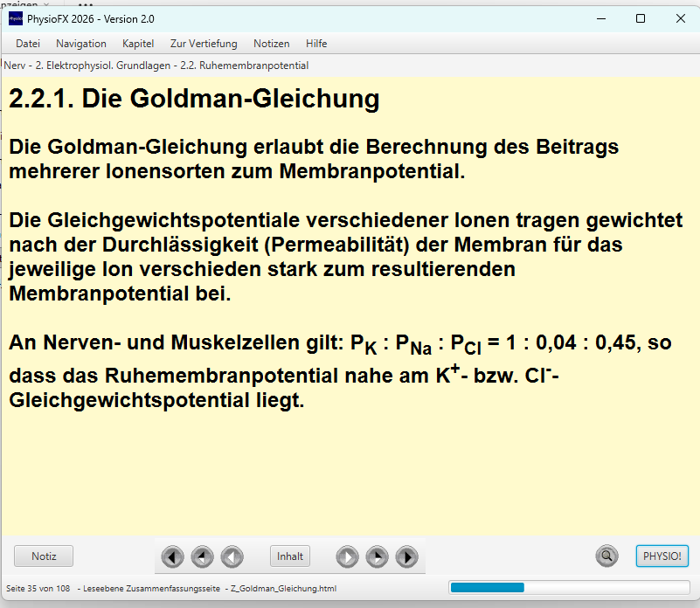
Task: Open the Zur Vertiefung menu
Action: click(x=204, y=44)
